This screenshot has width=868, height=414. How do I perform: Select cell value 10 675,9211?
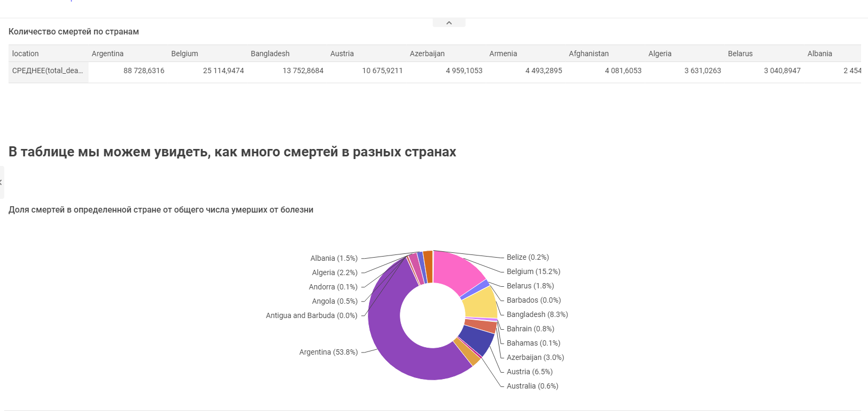click(382, 71)
